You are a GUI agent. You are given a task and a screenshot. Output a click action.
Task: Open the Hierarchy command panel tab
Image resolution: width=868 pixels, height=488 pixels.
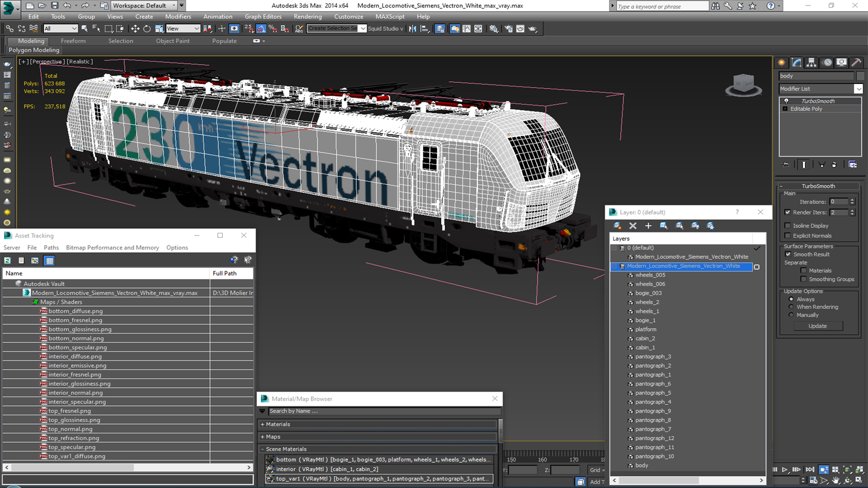click(811, 62)
